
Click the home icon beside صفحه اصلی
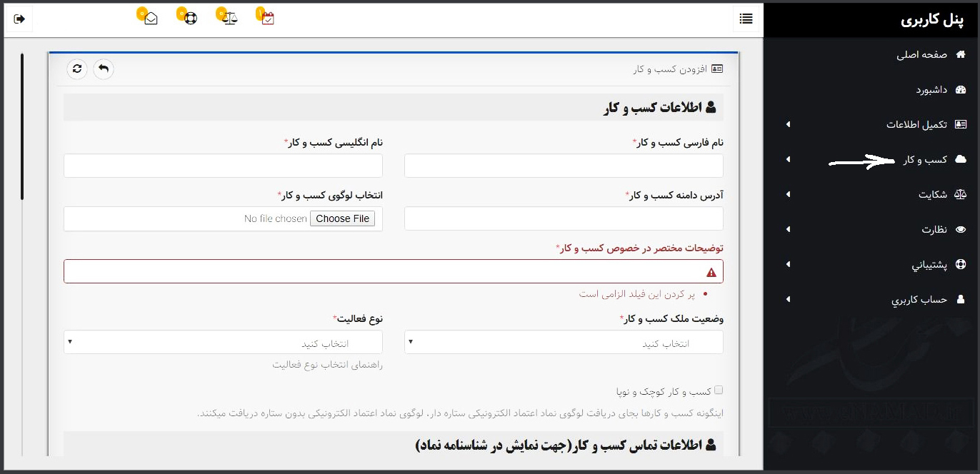(960, 54)
